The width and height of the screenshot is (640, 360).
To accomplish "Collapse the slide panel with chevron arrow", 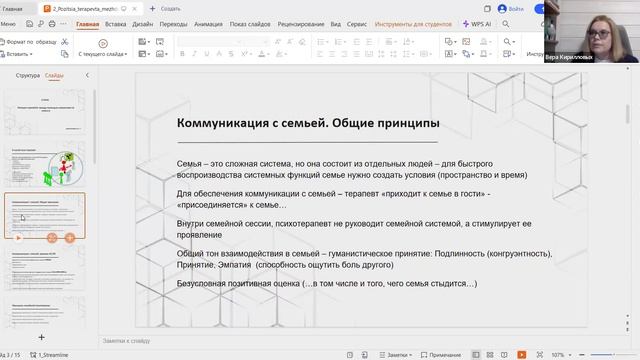I will pos(87,75).
